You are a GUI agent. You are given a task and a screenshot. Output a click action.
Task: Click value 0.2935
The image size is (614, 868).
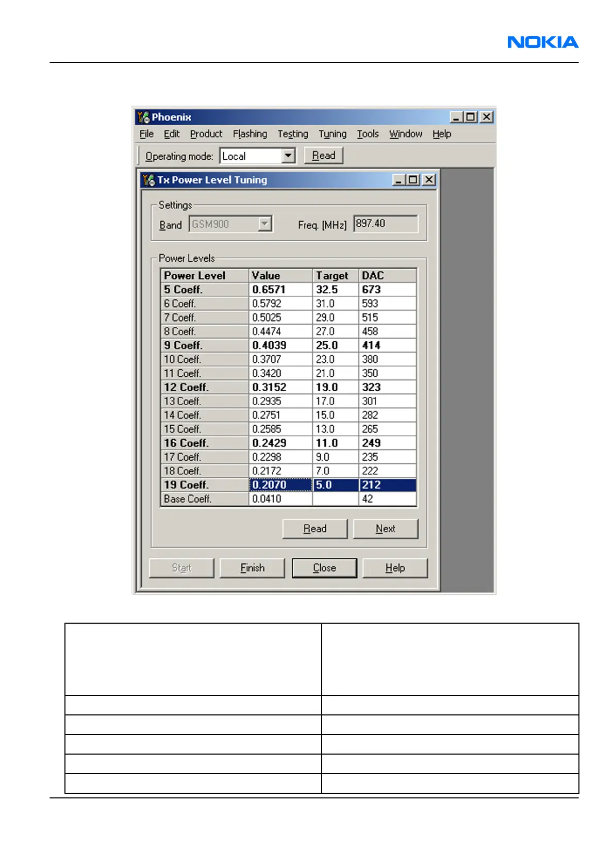(281, 401)
